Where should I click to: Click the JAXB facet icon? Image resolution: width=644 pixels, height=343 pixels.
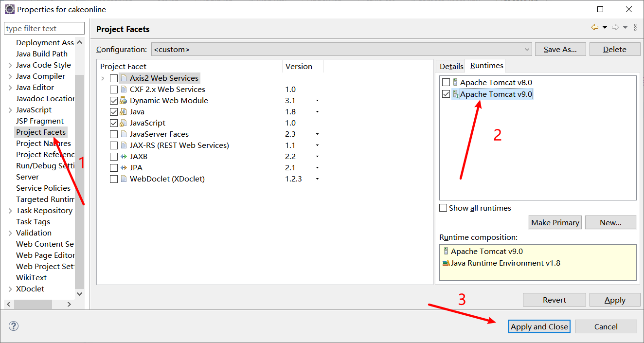pos(123,156)
